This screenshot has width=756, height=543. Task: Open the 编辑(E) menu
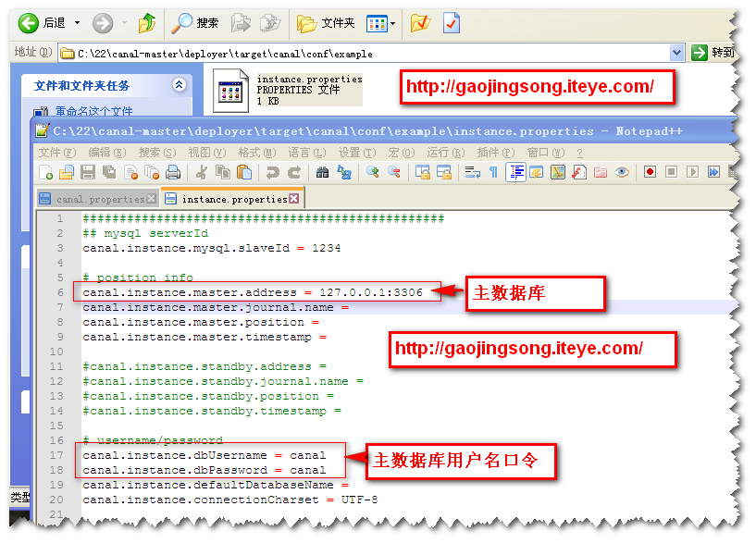(107, 153)
